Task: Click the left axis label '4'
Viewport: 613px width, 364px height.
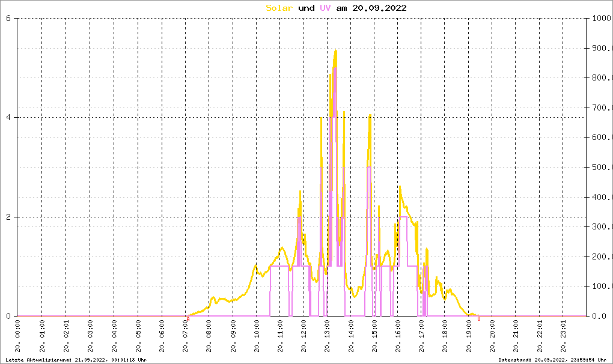Action: [8, 118]
